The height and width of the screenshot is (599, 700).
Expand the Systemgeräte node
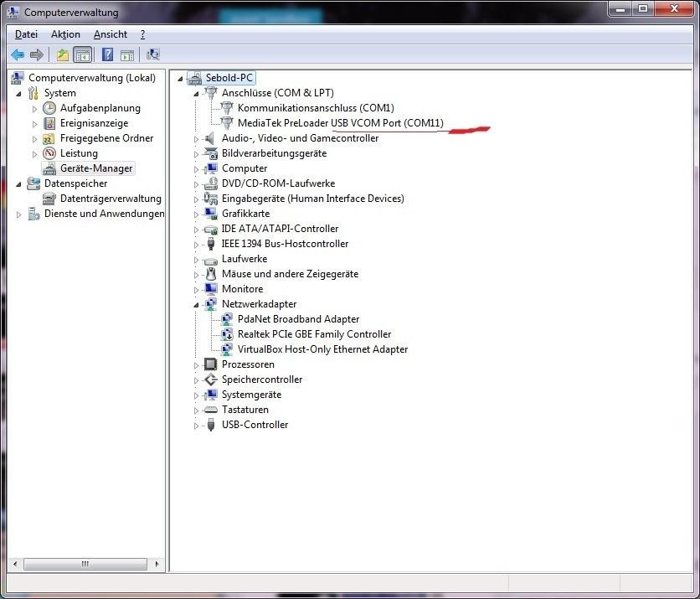196,395
